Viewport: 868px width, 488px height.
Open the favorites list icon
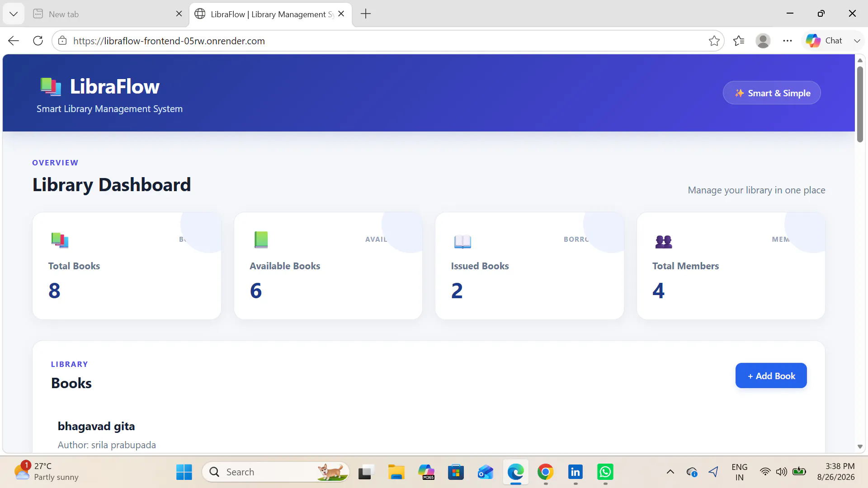pos(739,41)
